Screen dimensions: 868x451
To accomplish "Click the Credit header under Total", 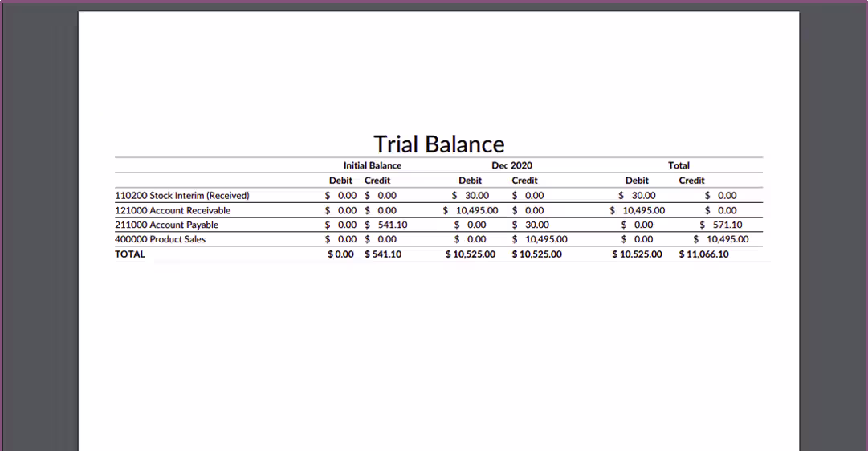I will (x=691, y=181).
